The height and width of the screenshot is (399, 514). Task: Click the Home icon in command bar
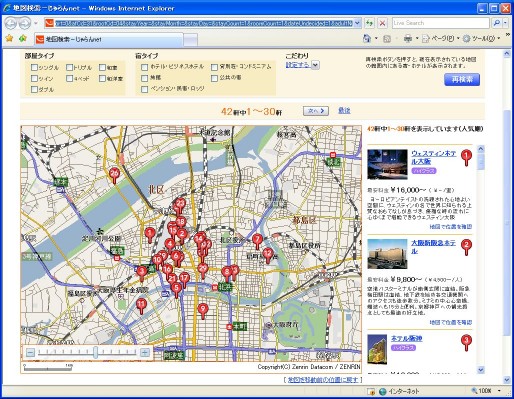pos(367,39)
